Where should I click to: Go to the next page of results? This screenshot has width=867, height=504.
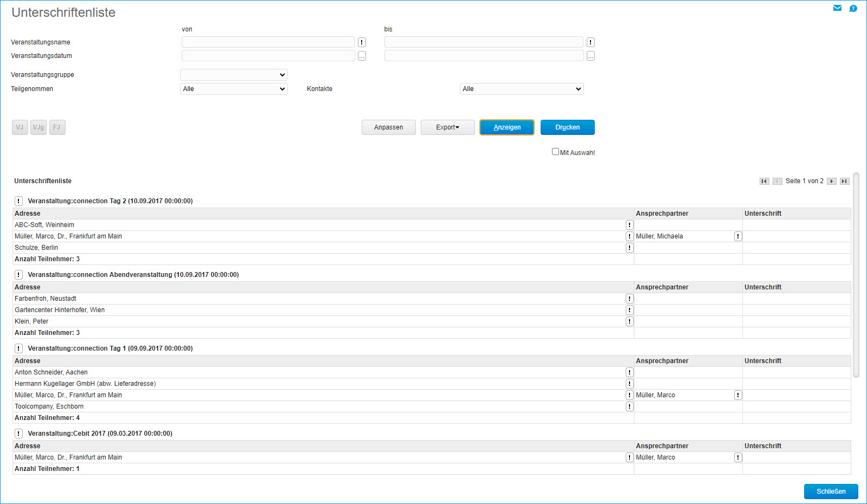832,181
